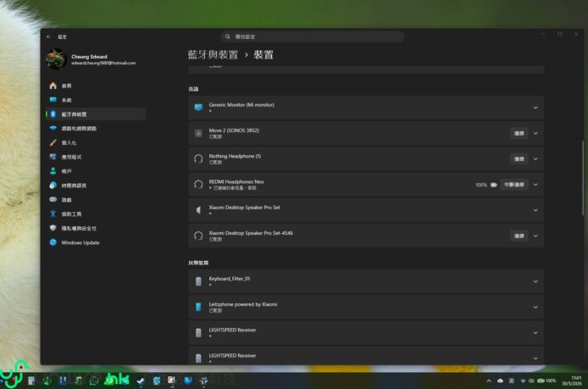Viewport: 588px width, 389px height.
Task: Open the Cheung Edward account profile
Action: (x=91, y=59)
